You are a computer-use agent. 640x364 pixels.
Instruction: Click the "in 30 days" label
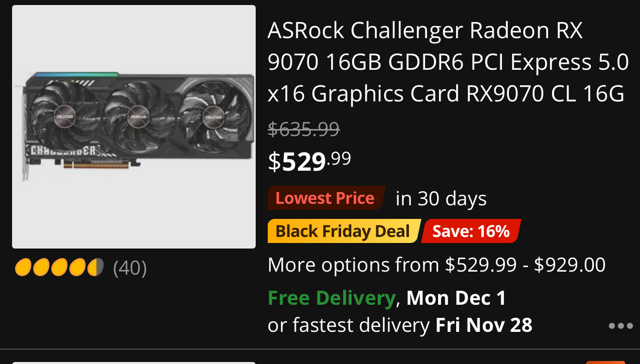[x=441, y=199]
